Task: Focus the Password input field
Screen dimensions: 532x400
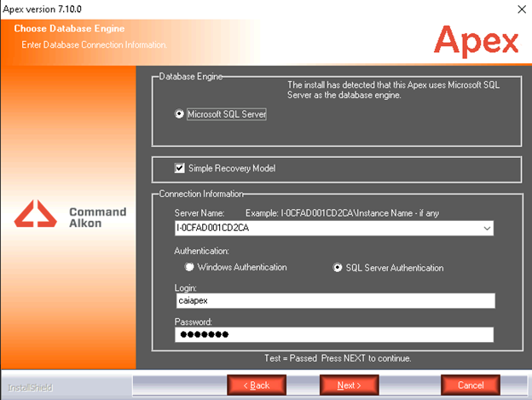Action: [334, 335]
